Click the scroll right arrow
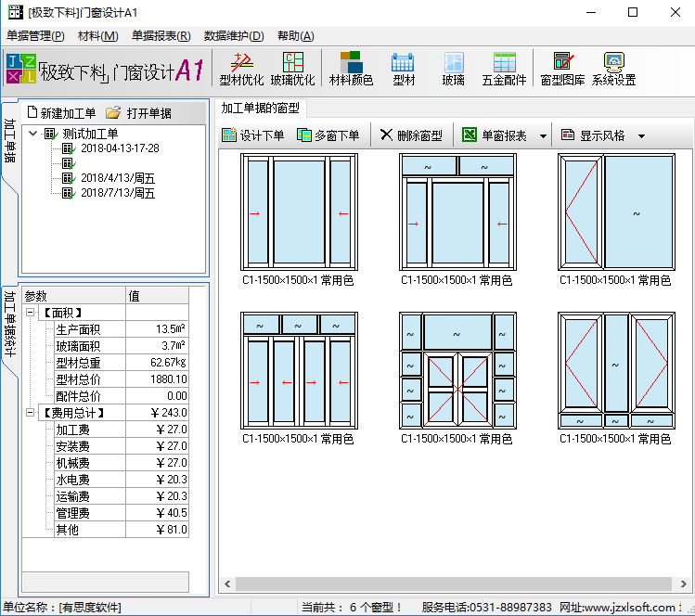Image resolution: width=695 pixels, height=616 pixels. click(684, 584)
